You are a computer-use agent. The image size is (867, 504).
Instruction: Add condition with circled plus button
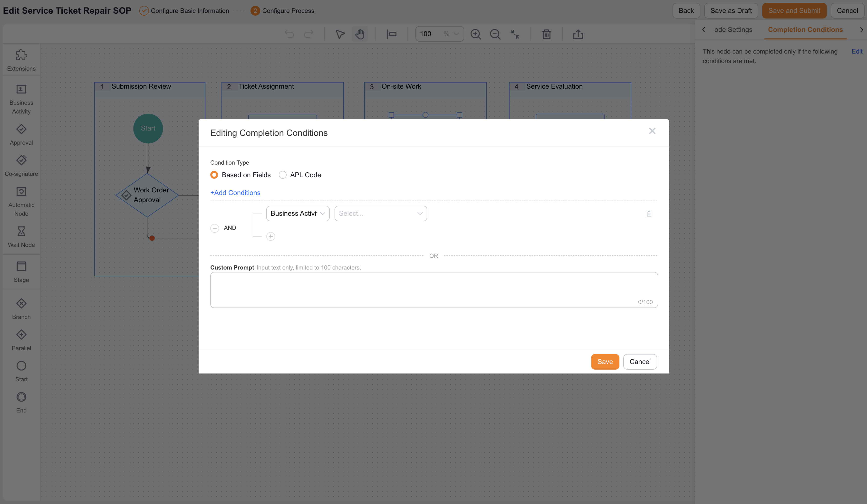[x=271, y=236]
